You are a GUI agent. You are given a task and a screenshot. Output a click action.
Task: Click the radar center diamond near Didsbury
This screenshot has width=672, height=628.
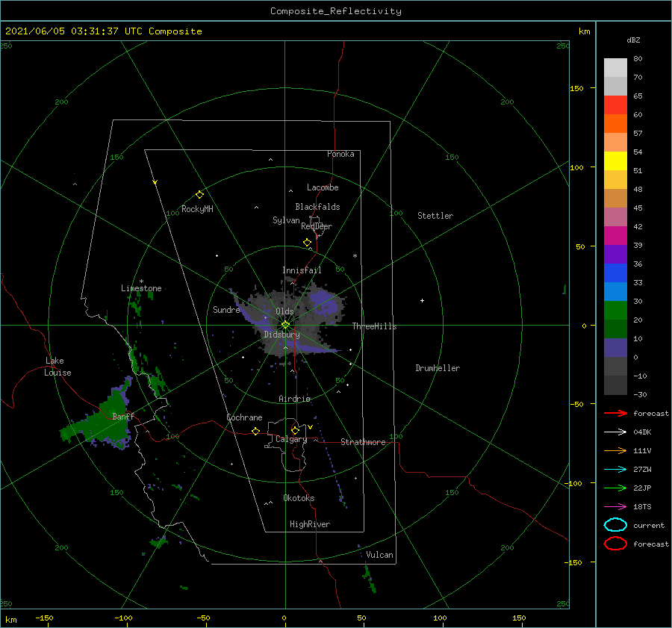pos(285,325)
